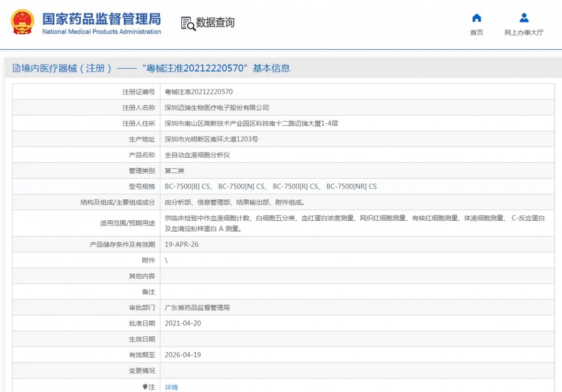Click the 数据查询 magnifier document icon
This screenshot has width=562, height=392.
tap(188, 23)
